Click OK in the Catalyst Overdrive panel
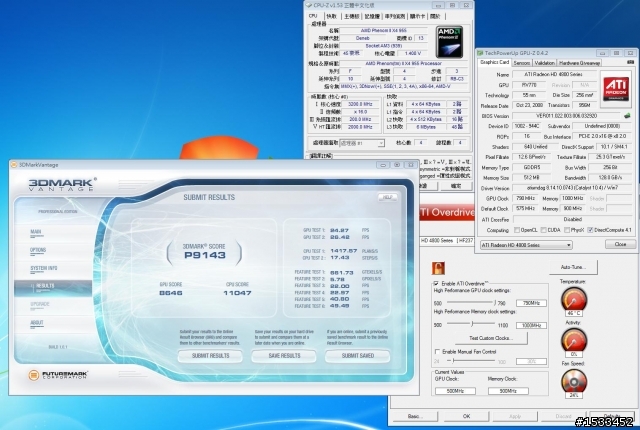Viewport: 640px width, 430px height. 466,416
